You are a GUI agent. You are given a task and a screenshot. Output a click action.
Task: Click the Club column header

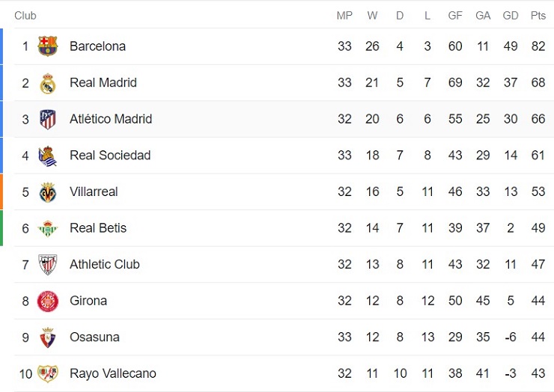coord(25,16)
